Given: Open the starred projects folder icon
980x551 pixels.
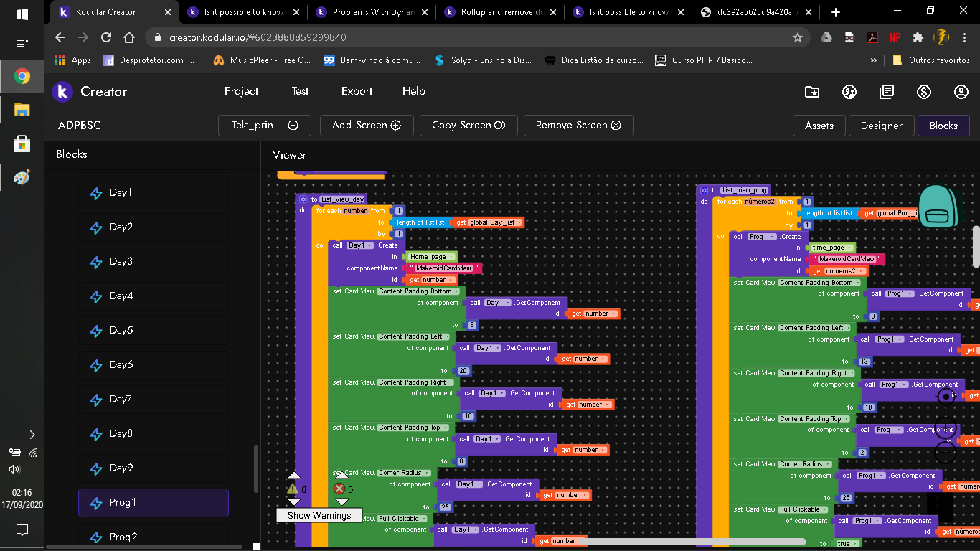Looking at the screenshot, I should pyautogui.click(x=812, y=92).
